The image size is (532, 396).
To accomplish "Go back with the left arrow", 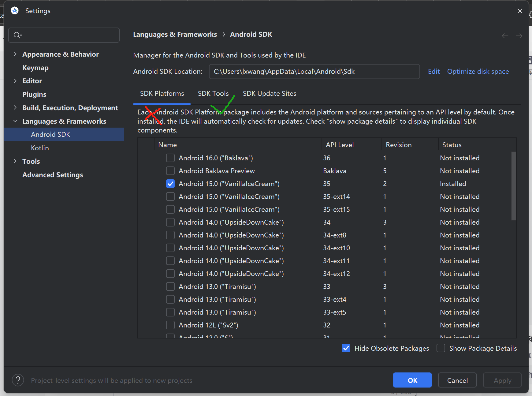I will coord(505,36).
